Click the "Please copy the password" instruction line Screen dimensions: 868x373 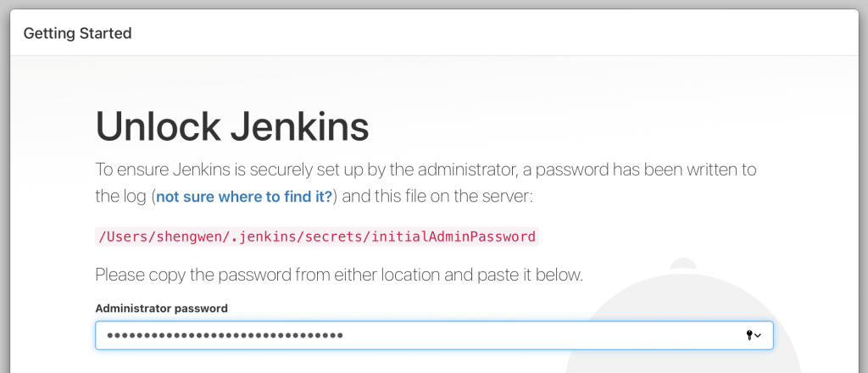339,275
